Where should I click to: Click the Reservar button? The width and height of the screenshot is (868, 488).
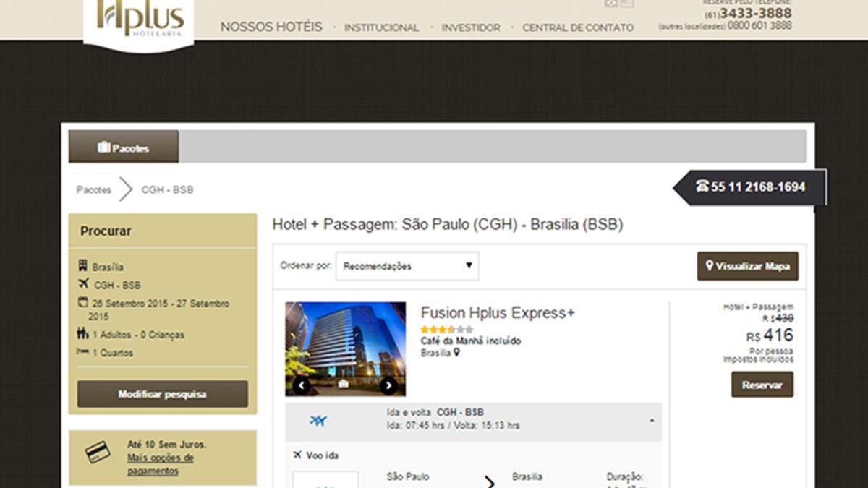tap(762, 385)
